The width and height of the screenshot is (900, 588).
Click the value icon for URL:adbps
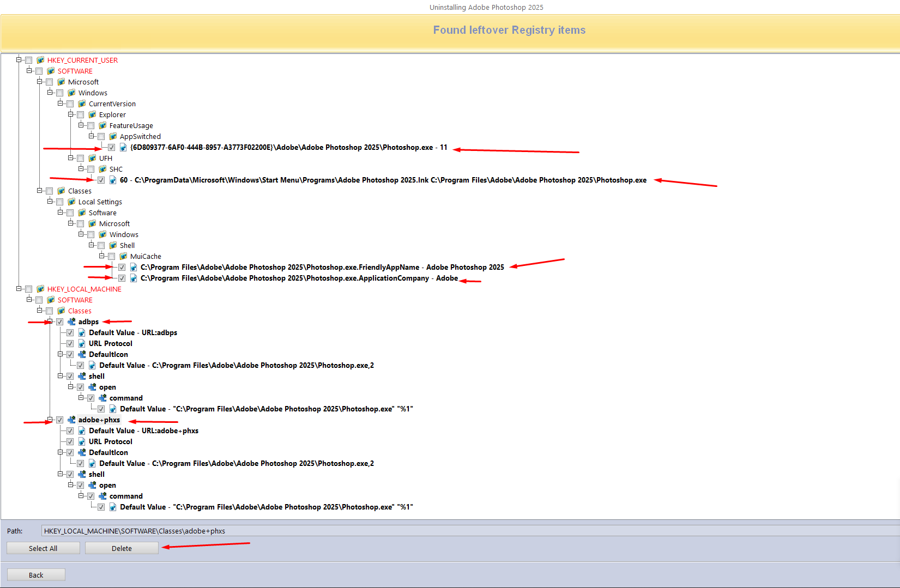click(x=82, y=332)
